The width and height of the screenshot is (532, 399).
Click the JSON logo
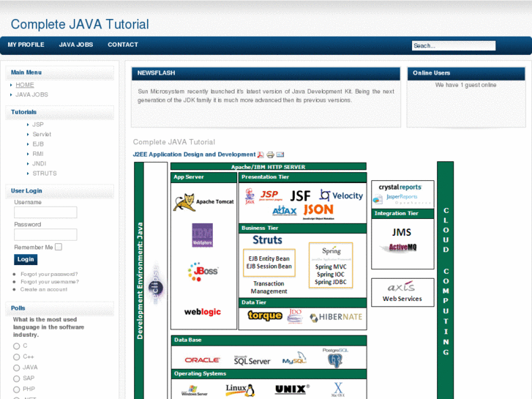(318, 212)
